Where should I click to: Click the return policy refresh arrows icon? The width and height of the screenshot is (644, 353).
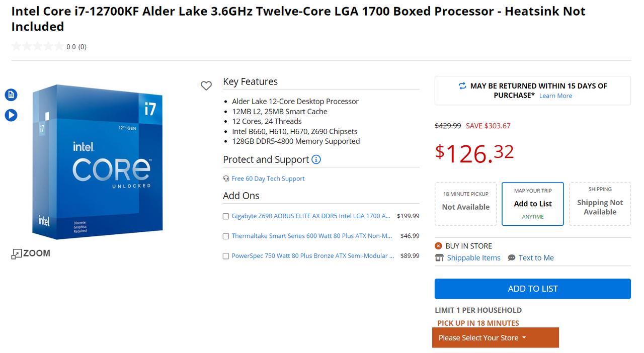pos(462,85)
